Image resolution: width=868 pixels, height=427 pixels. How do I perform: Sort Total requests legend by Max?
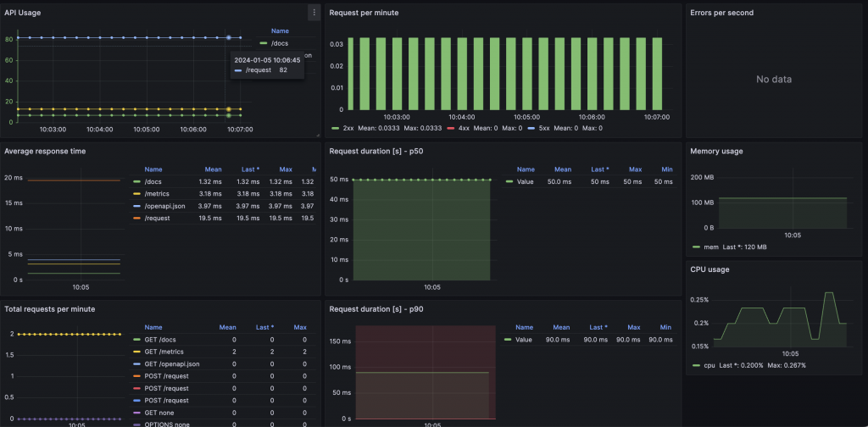300,327
